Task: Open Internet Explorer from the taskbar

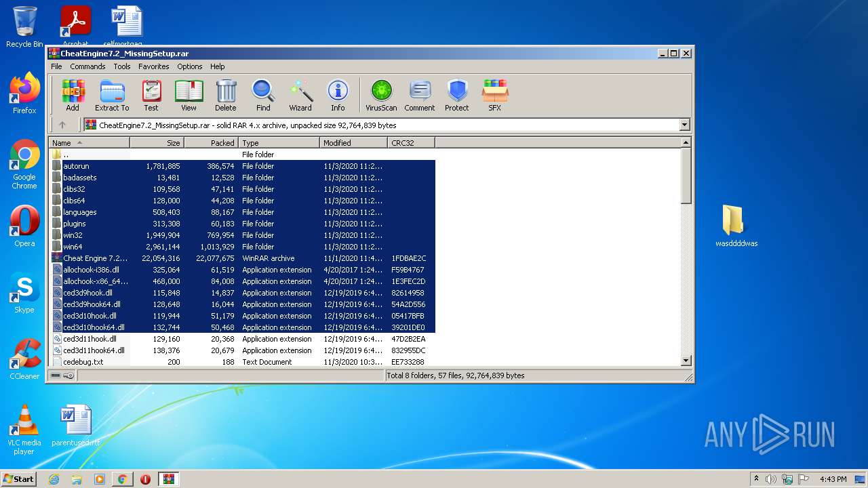Action: coord(54,479)
